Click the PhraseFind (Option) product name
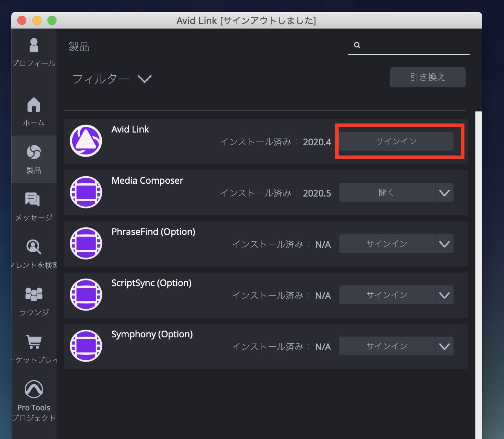This screenshot has width=504, height=439. coord(153,232)
